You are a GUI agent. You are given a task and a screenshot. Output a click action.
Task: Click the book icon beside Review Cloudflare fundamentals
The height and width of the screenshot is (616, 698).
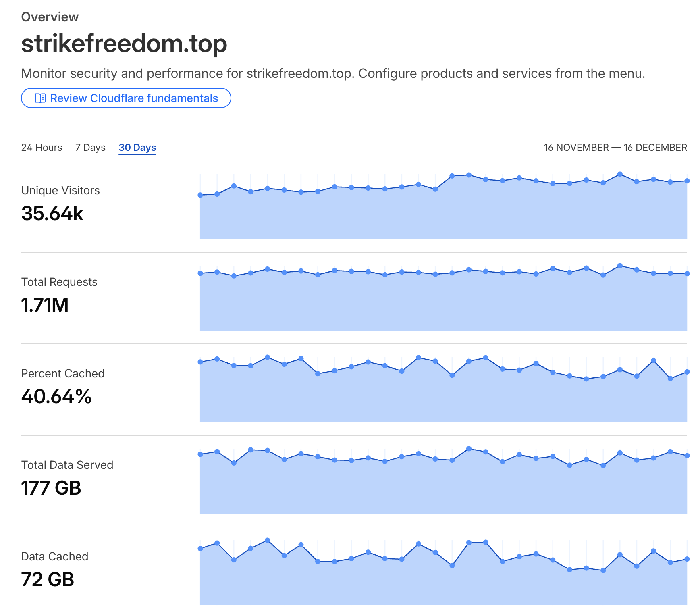click(40, 98)
